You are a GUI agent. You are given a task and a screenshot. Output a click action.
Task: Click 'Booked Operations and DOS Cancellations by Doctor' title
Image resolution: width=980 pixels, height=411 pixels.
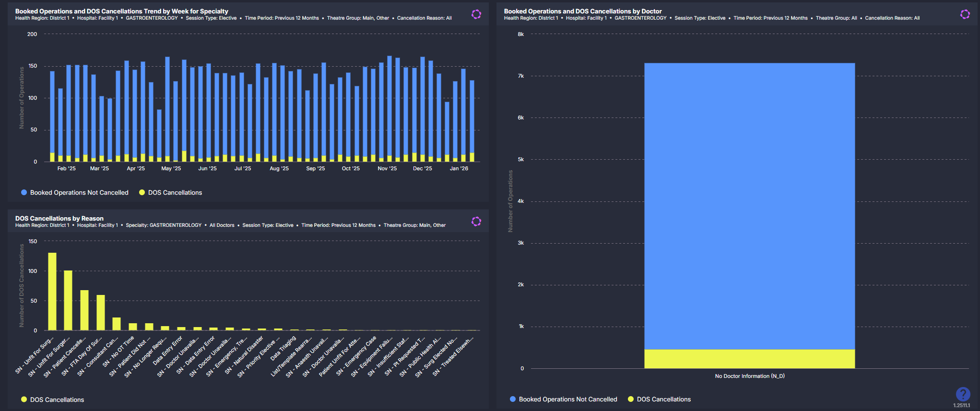click(x=582, y=11)
